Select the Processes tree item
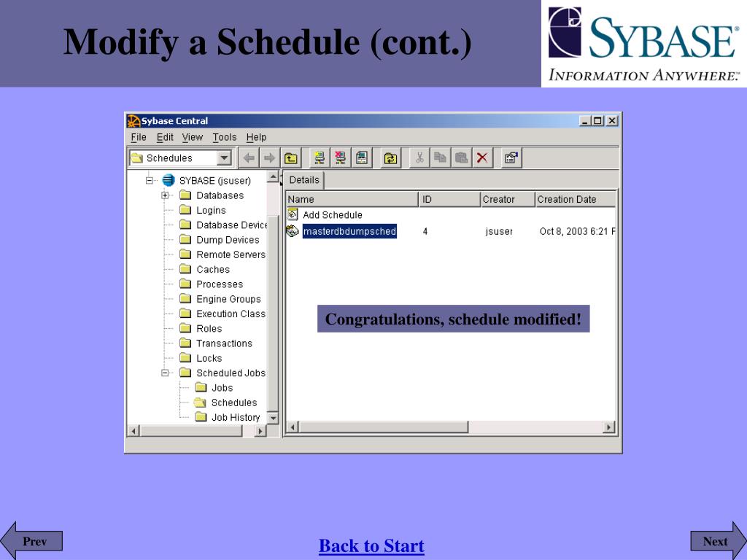Viewport: 747px width, 560px height. (220, 284)
